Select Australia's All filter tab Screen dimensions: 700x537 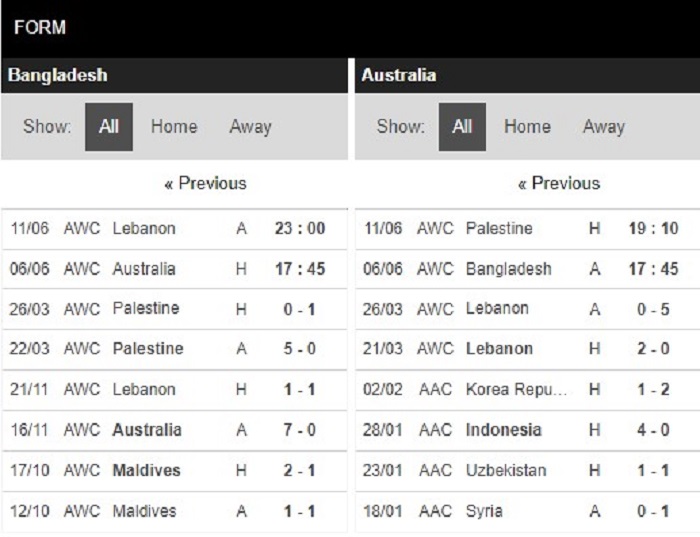[462, 127]
